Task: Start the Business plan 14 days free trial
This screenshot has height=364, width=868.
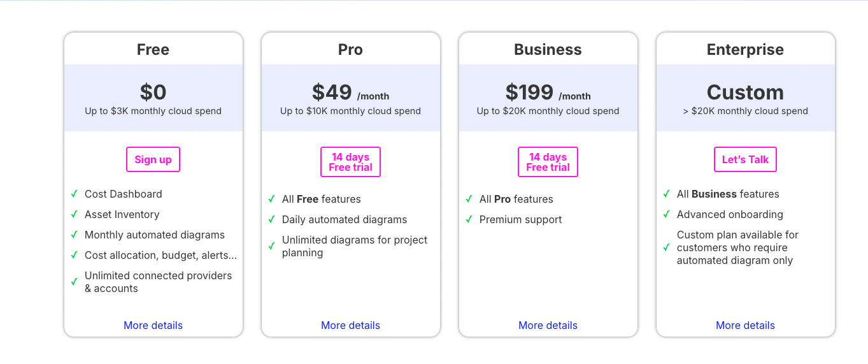Action: [x=548, y=162]
